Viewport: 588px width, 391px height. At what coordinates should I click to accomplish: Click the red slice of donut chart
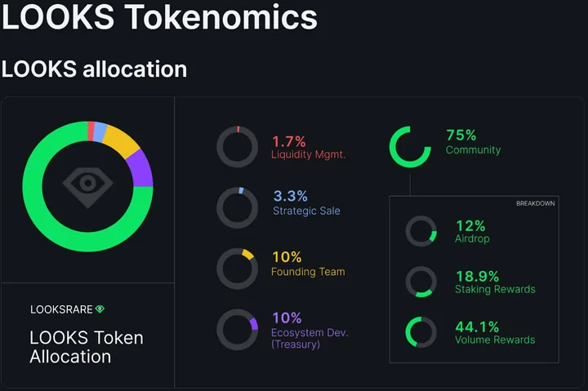[x=91, y=131]
